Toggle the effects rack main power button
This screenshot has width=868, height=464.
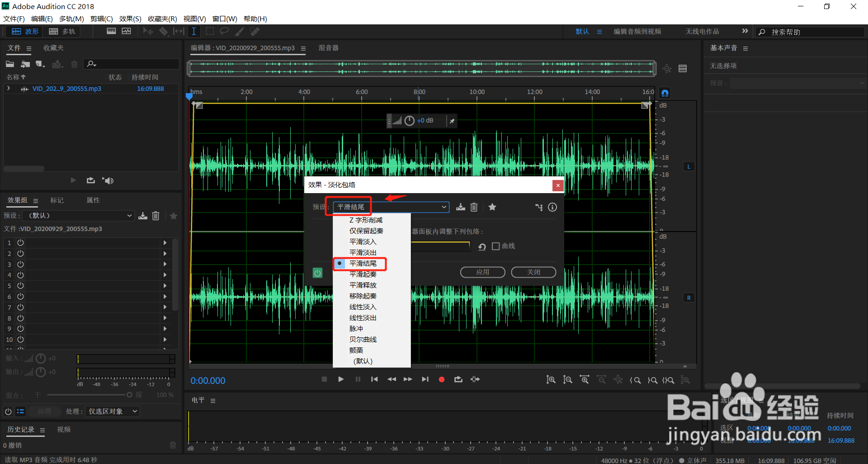point(8,412)
